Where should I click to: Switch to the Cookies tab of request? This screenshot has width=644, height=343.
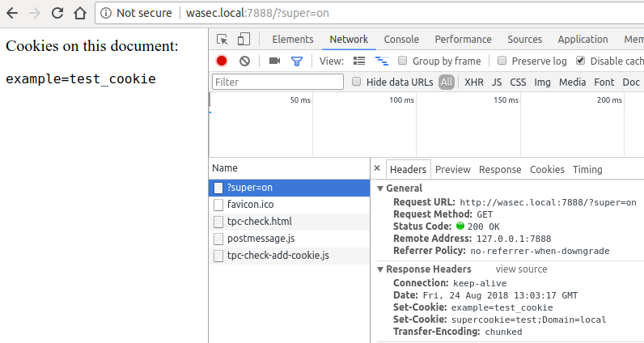click(x=547, y=170)
